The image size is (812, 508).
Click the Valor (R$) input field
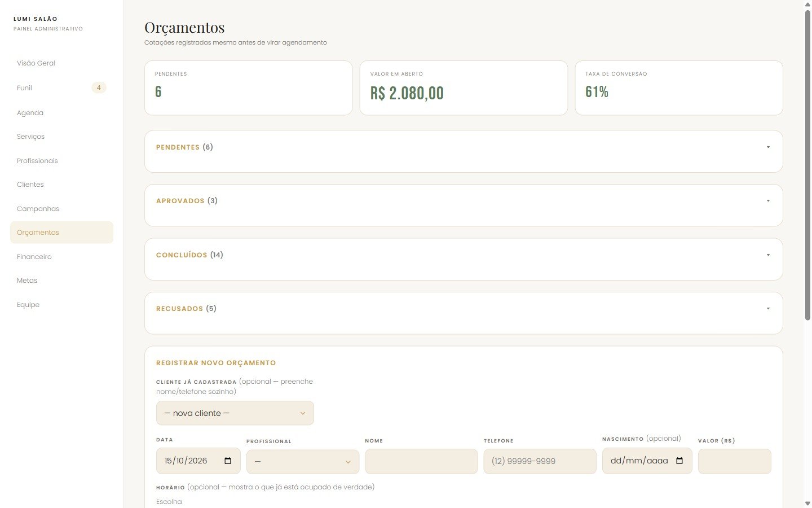point(734,462)
